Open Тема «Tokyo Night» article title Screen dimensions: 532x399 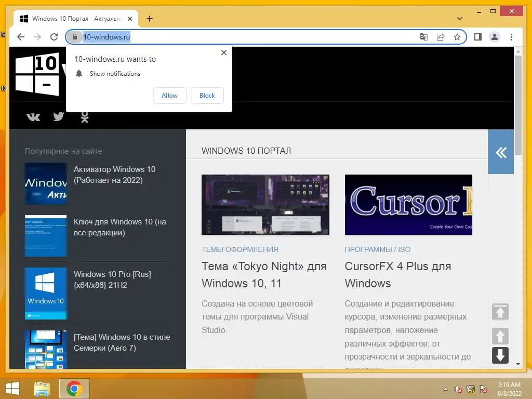(264, 275)
